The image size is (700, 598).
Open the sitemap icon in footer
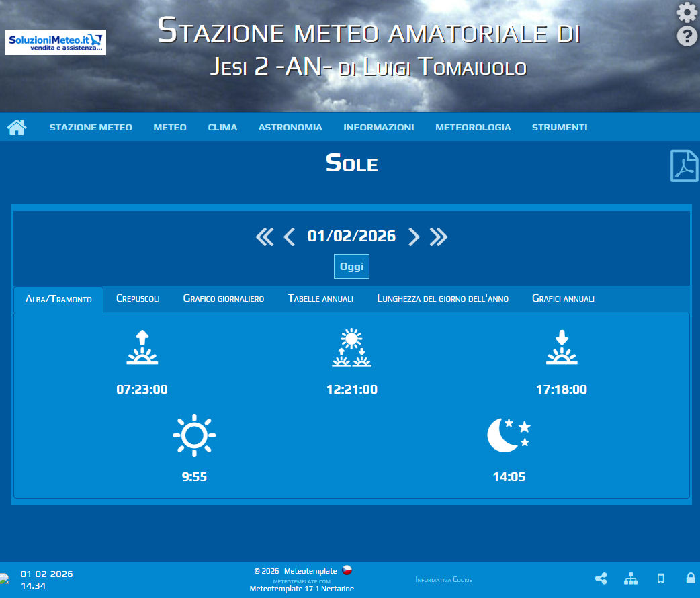coord(631,579)
